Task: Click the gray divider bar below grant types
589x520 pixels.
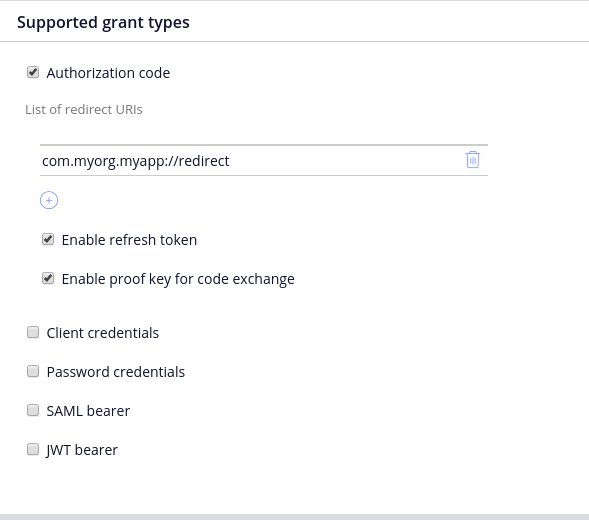Action: 294,517
